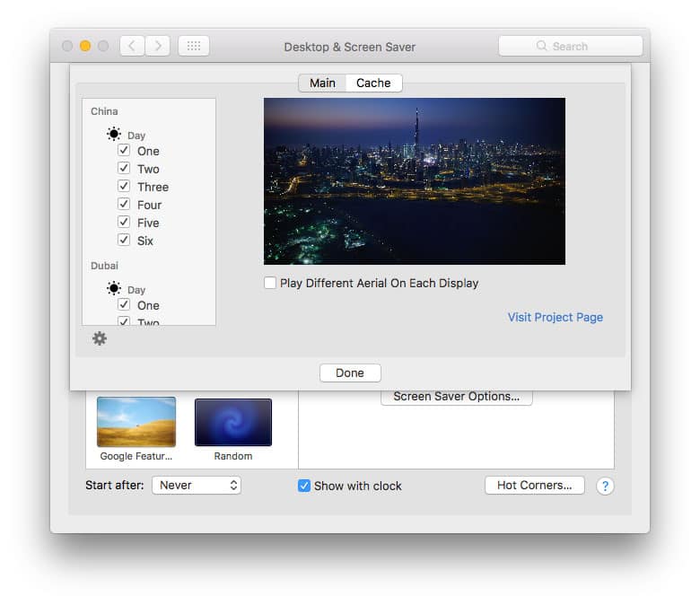Click the help question mark button
Viewport: 700px width, 605px height.
(x=605, y=486)
